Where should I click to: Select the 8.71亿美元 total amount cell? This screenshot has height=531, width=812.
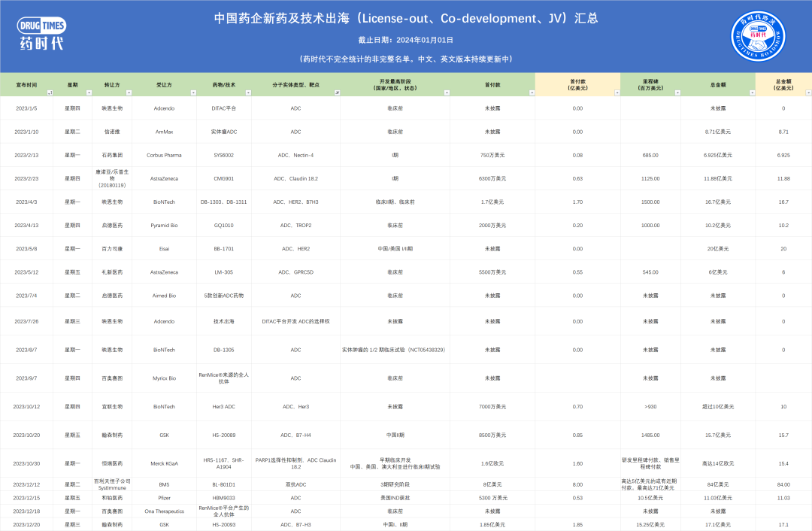[718, 132]
